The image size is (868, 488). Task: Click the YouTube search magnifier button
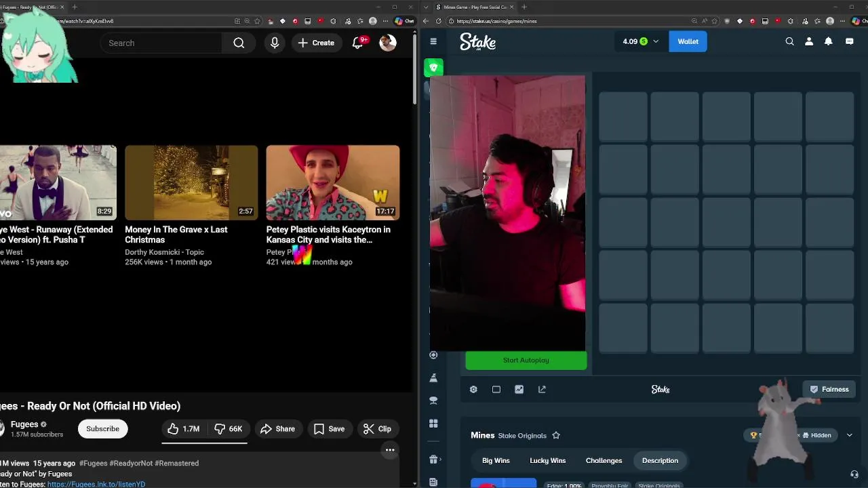pos(239,43)
